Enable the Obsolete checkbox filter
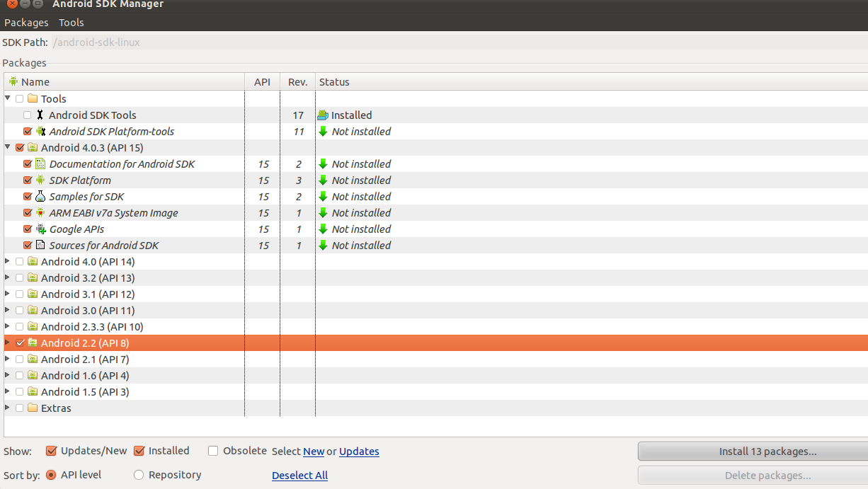 [x=213, y=451]
